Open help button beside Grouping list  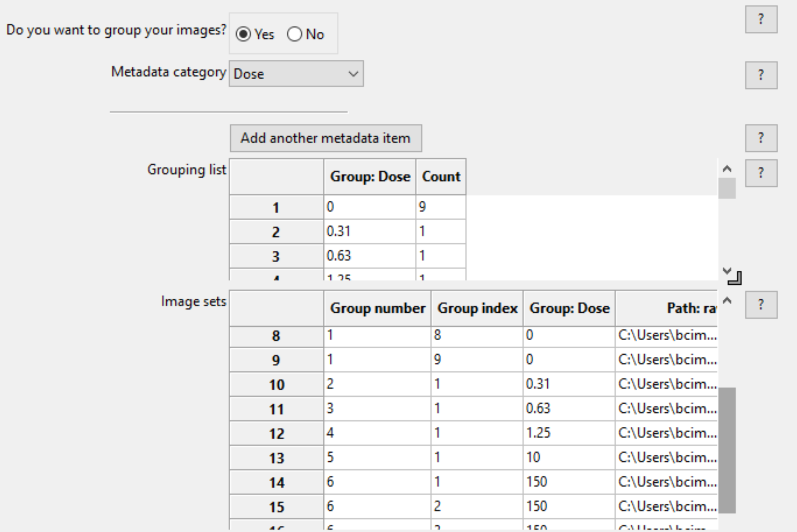pyautogui.click(x=761, y=173)
